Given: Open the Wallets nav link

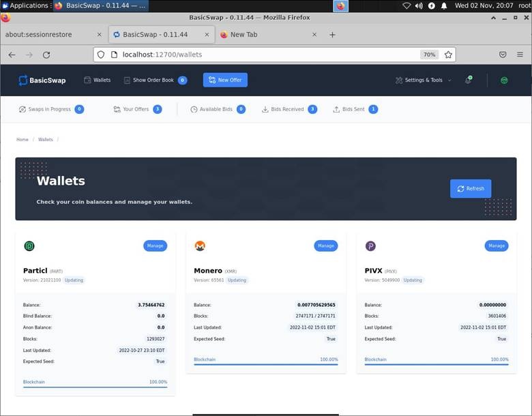Looking at the screenshot, I should coord(98,80).
